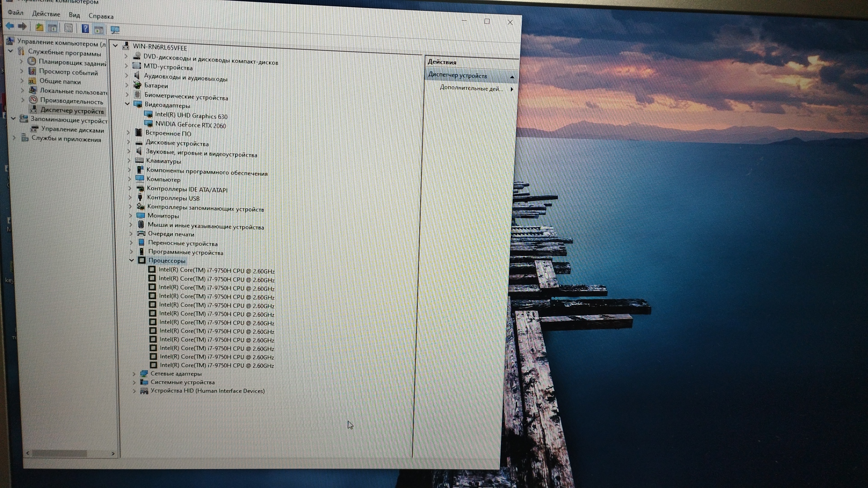Expand the Контроллеры USB category
This screenshot has height=488, width=868.
130,197
